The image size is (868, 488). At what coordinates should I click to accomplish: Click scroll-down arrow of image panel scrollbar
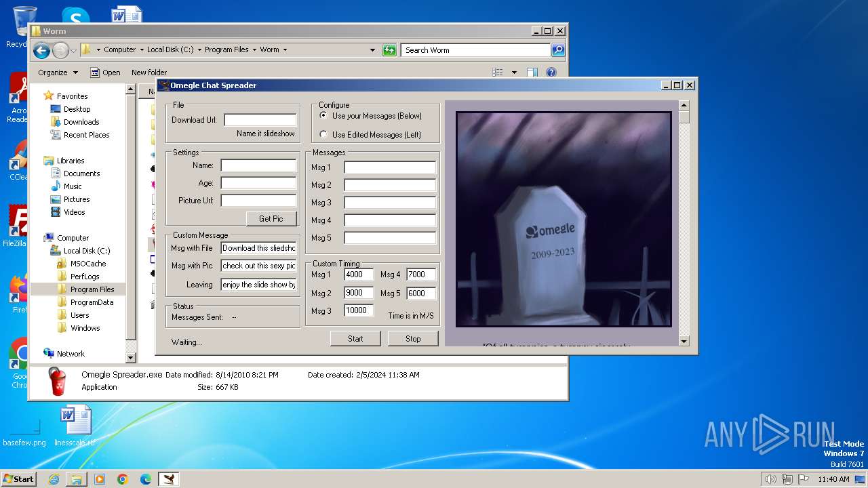(684, 341)
